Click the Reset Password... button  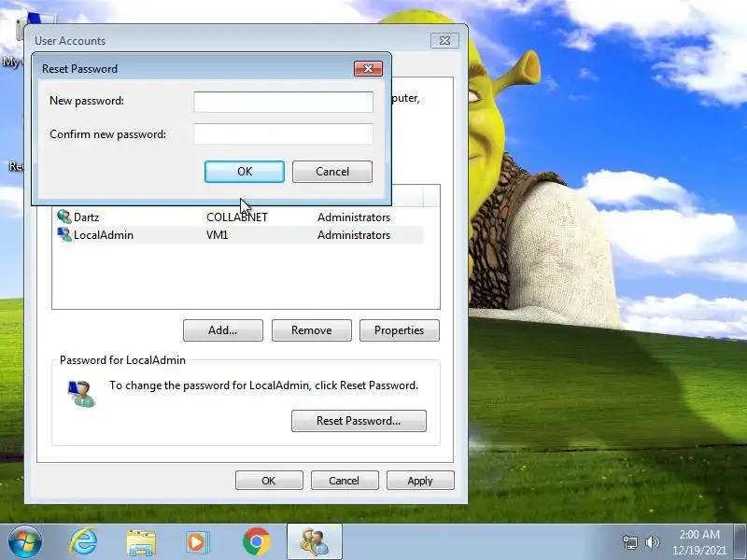point(359,421)
